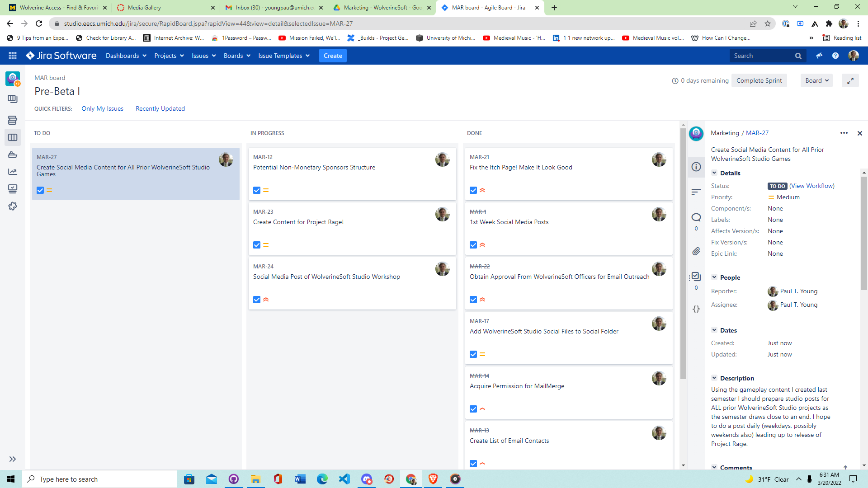Open the Dashboards menu
868x488 pixels.
pos(126,56)
